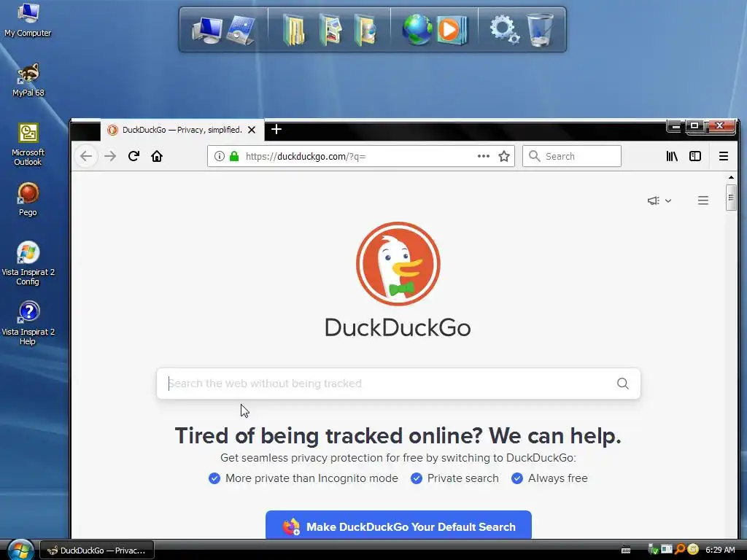This screenshot has width=747, height=560.
Task: Select the DuckDuckGo browser tab
Action: (x=182, y=130)
